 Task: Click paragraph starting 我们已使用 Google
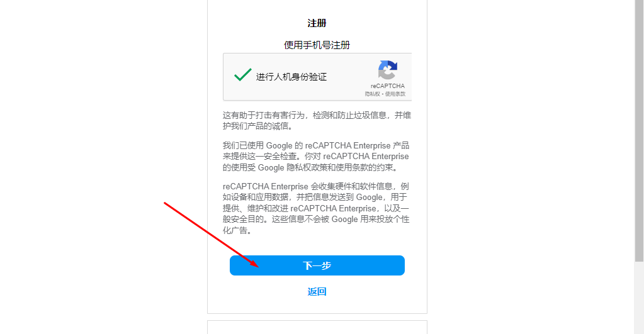[316, 157]
